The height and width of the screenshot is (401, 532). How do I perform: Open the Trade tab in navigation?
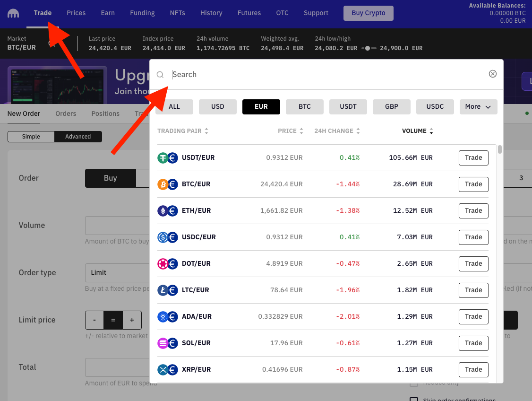click(43, 13)
